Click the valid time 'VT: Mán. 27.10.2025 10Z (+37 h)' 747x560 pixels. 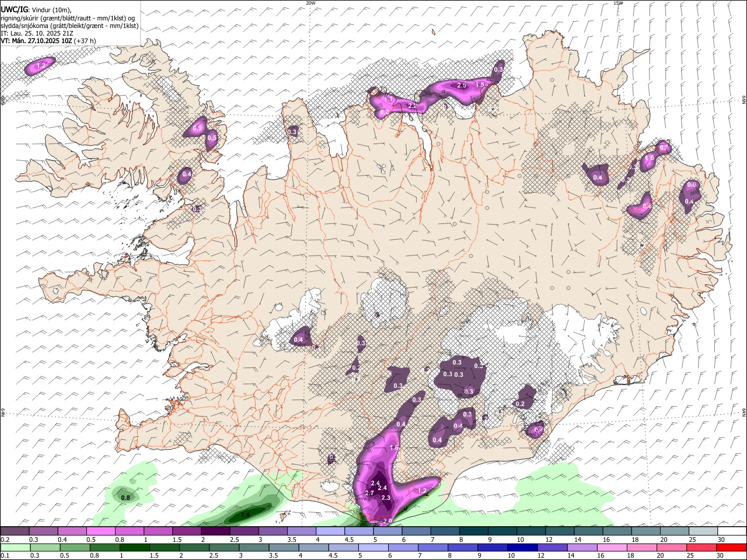coord(48,41)
